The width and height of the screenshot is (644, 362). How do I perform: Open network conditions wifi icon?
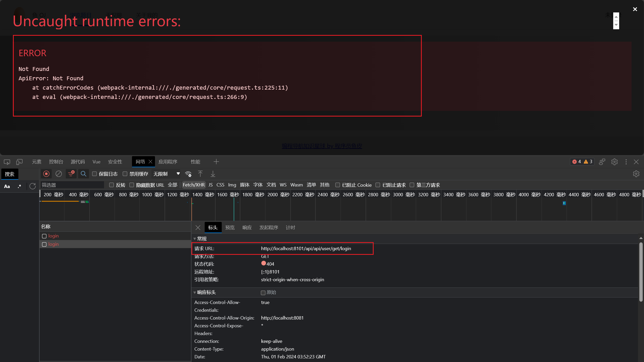188,174
